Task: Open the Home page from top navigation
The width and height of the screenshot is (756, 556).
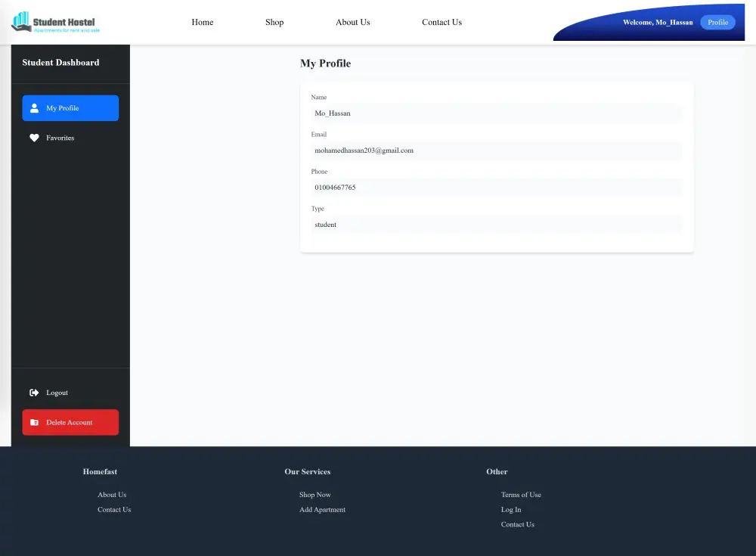Action: [x=202, y=22]
